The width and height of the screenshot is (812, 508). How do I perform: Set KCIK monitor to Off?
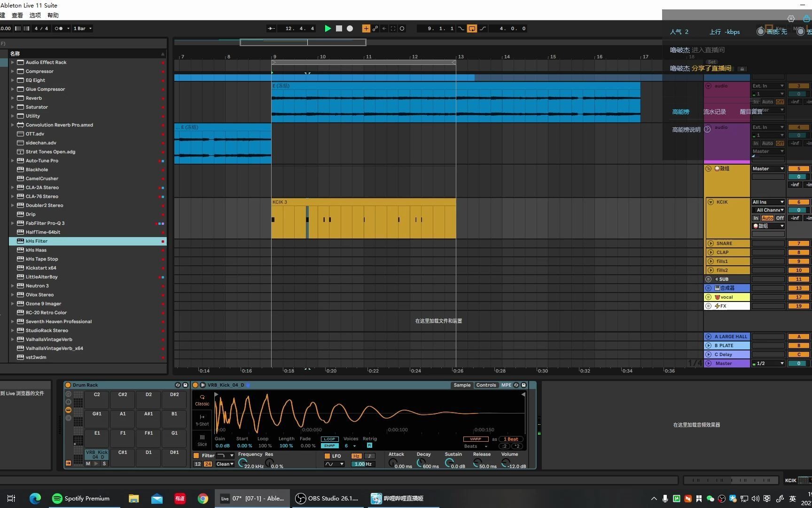coord(780,218)
